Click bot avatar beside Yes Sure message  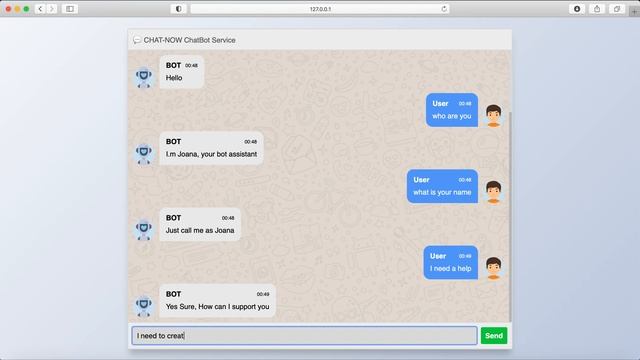point(144,306)
